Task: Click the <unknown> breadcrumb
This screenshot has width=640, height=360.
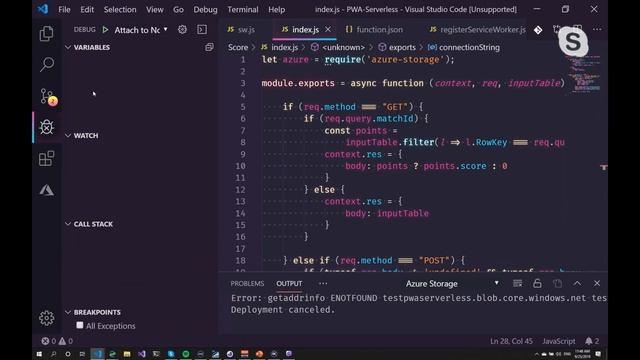Action: 343,47
